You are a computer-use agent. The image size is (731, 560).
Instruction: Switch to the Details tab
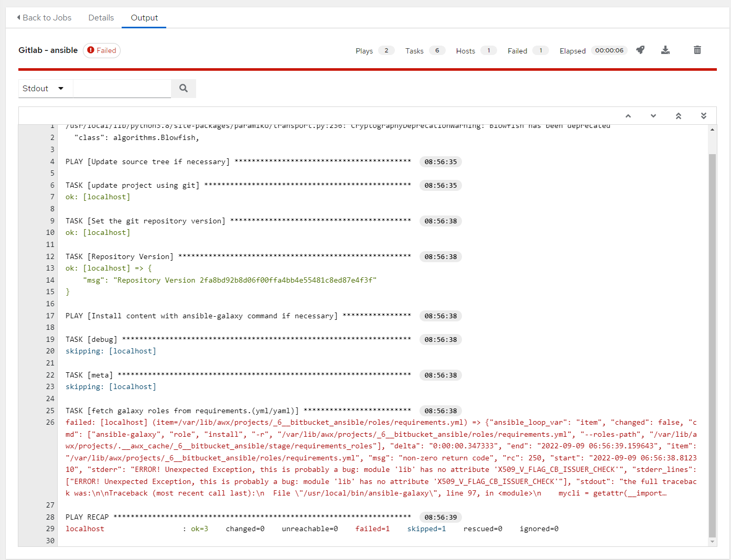click(101, 17)
